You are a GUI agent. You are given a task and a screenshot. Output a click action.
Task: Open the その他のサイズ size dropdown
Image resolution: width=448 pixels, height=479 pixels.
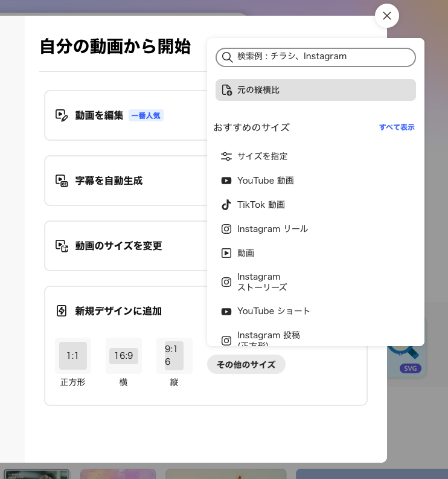(246, 364)
